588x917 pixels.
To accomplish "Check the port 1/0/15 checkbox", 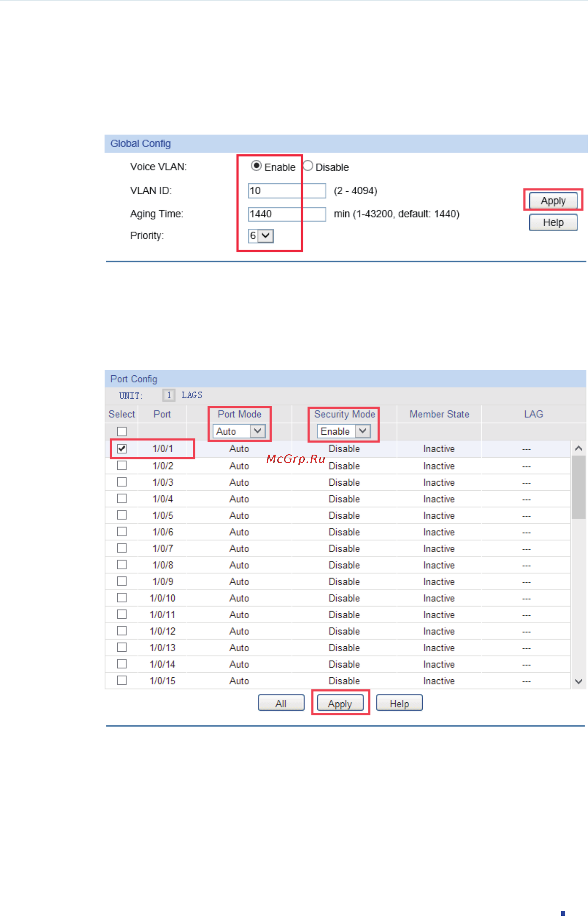I will coord(122,680).
